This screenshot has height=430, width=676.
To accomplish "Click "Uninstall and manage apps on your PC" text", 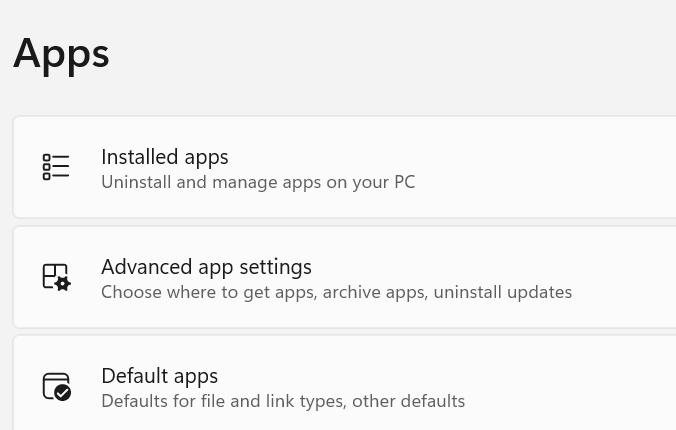I will click(x=258, y=182).
